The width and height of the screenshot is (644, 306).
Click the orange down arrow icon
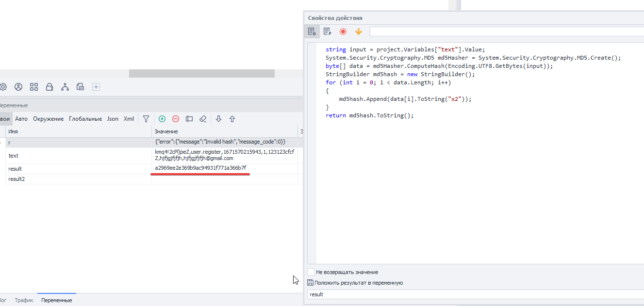(359, 32)
